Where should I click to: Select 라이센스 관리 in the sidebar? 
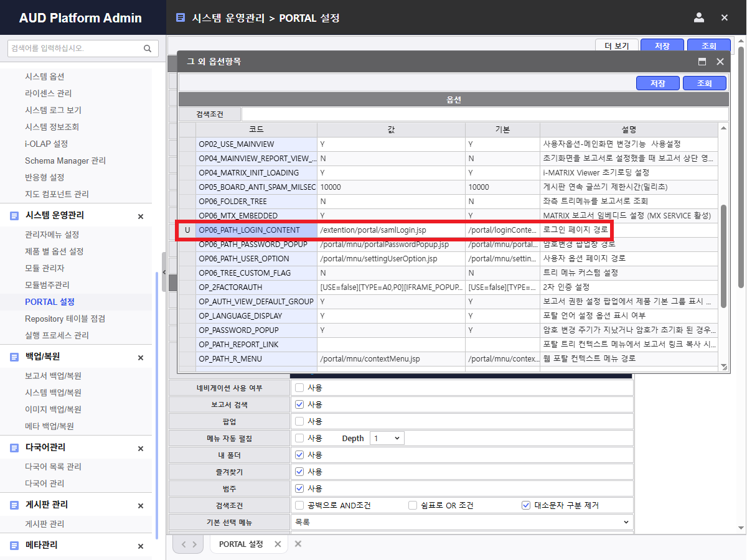tap(48, 93)
